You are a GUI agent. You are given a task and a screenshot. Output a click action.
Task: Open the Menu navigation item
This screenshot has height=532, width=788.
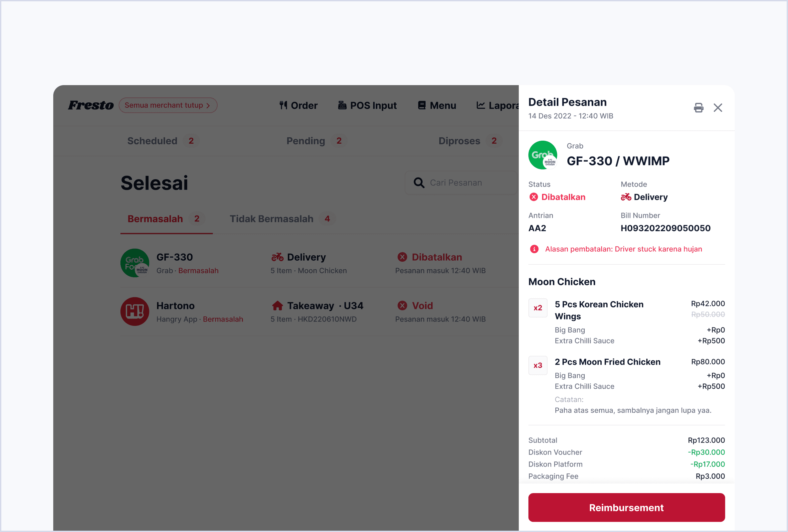pos(437,106)
